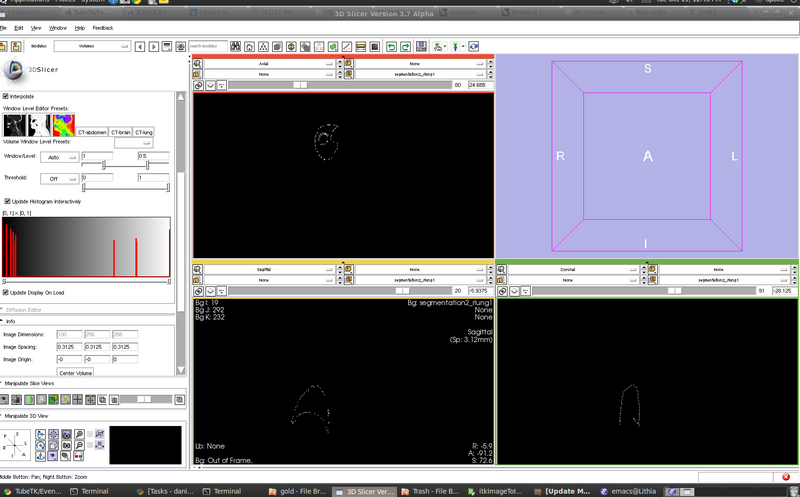Click the Sagittal slice offset slider

[339, 291]
